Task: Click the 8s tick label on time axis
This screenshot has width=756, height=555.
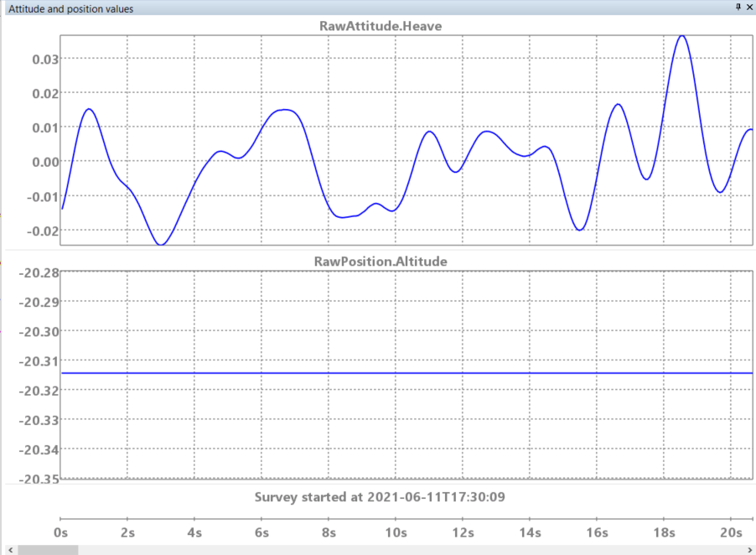Action: click(x=329, y=533)
